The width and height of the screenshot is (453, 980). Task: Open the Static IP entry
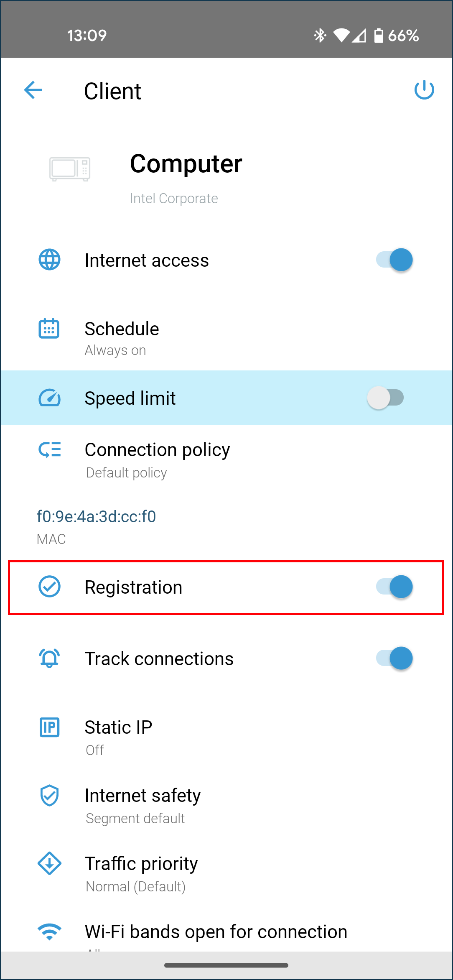point(118,737)
